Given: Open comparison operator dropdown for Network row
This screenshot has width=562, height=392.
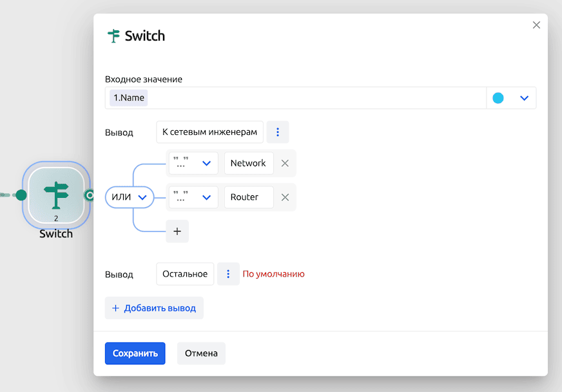Looking at the screenshot, I should coord(193,164).
